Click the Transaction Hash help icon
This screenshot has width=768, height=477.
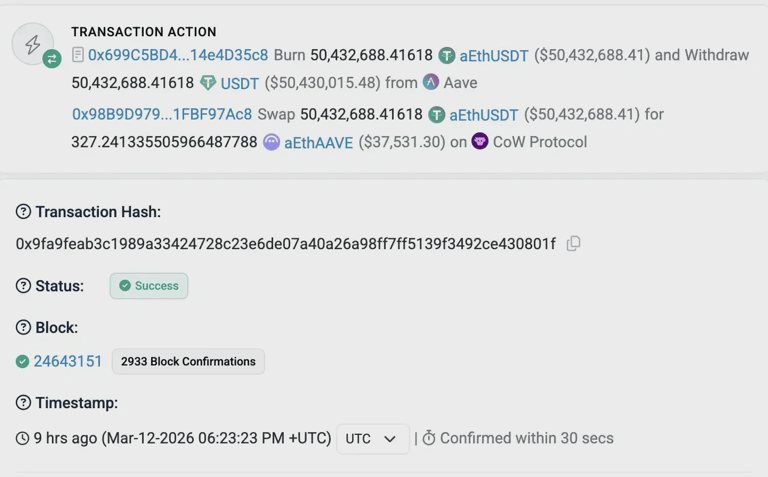click(23, 212)
